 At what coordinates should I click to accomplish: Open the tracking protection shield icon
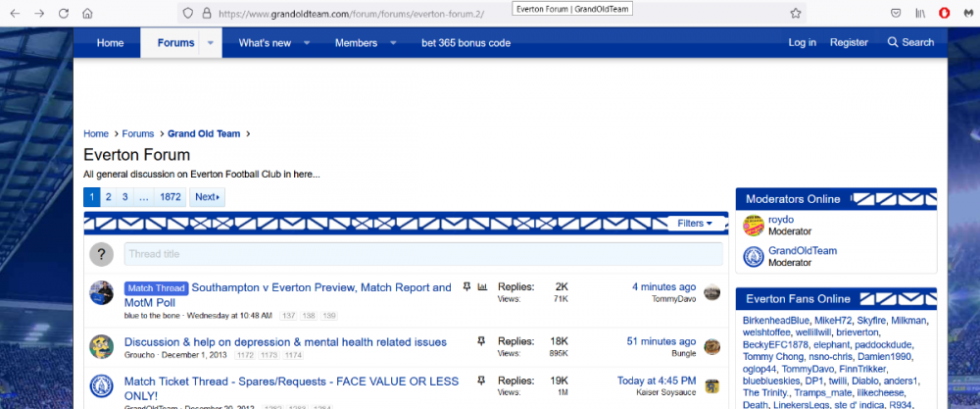(188, 14)
